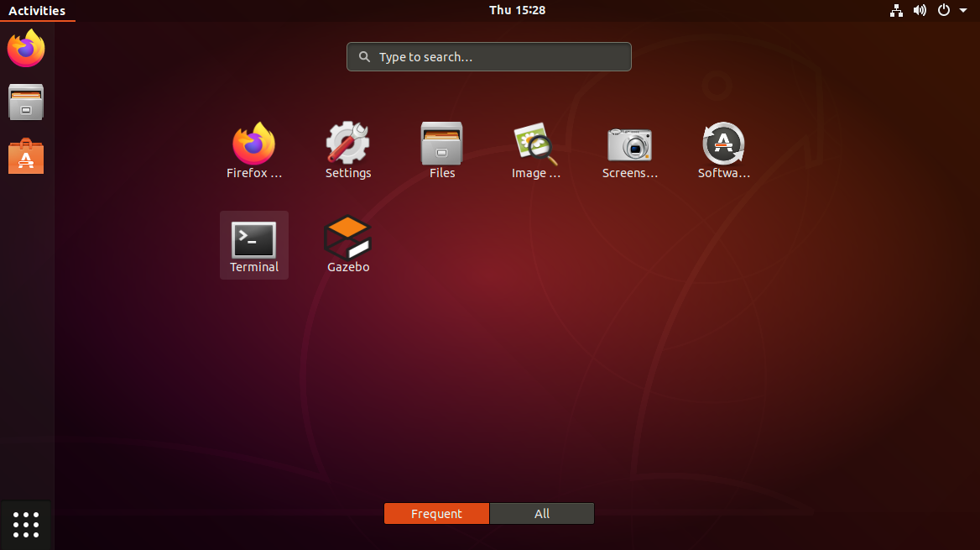Focus the Type to search field
980x550 pixels.
pos(489,57)
